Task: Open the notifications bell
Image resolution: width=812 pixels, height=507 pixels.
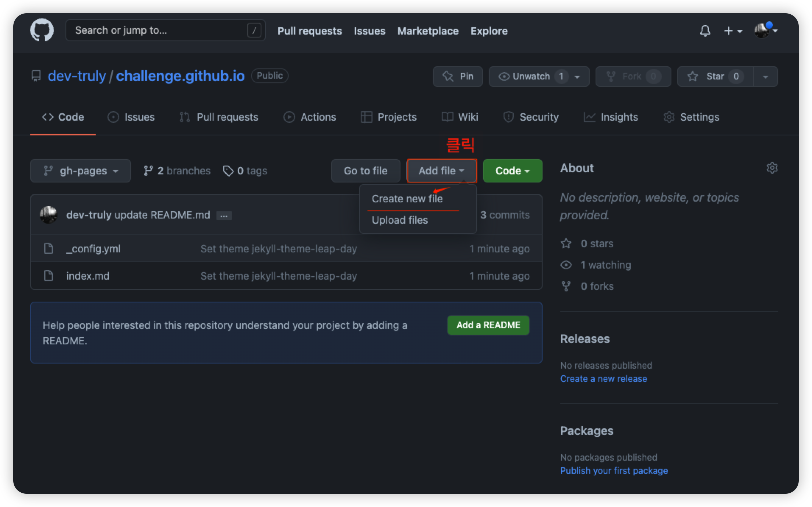Action: 705,31
